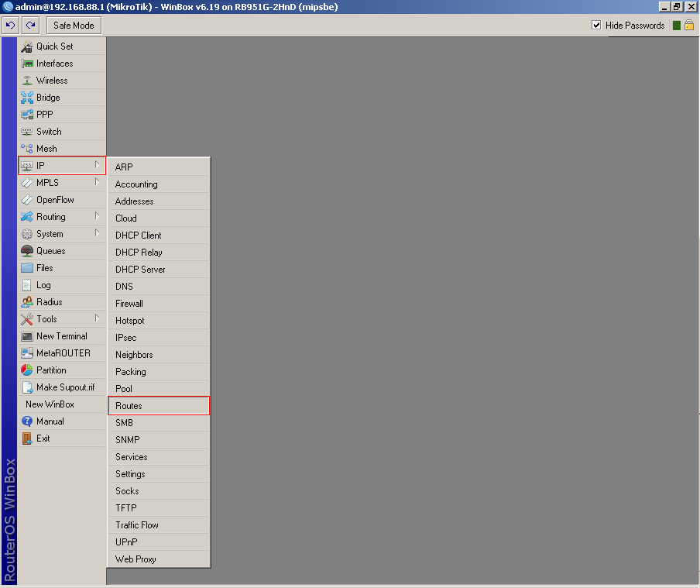Click the System gear icon
Viewport: 700px width, 588px height.
click(27, 234)
